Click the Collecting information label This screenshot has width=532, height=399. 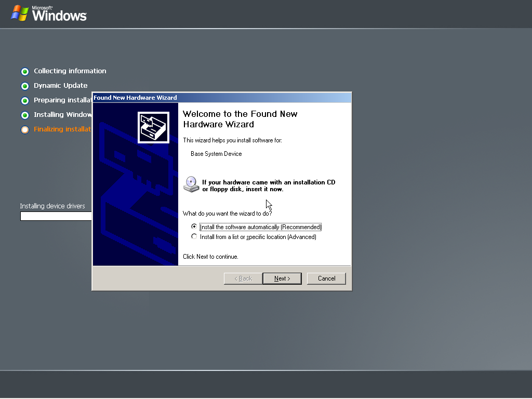pos(70,71)
